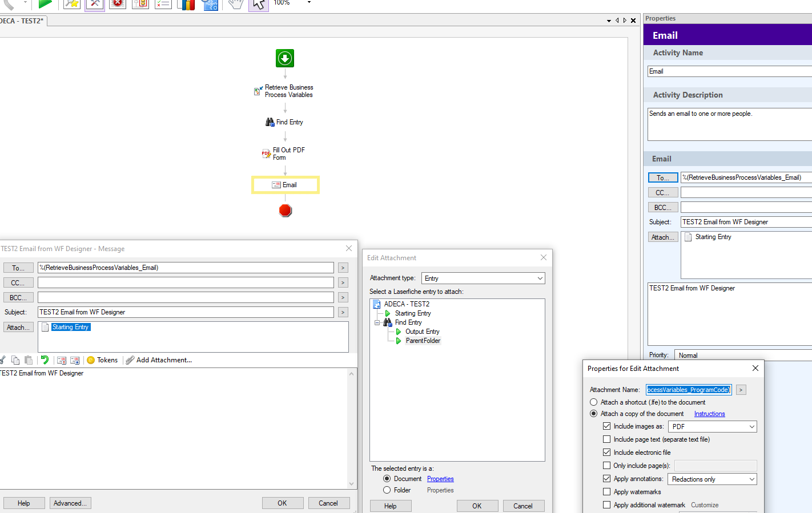Click the green undo arrow in message toolbar
Viewport: 812px width, 513px height.
tap(45, 360)
